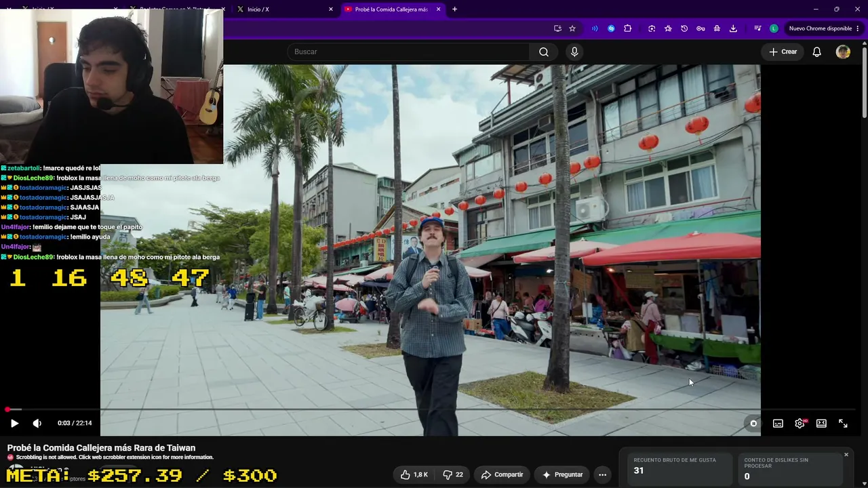Open the notifications bell

[x=817, y=52]
